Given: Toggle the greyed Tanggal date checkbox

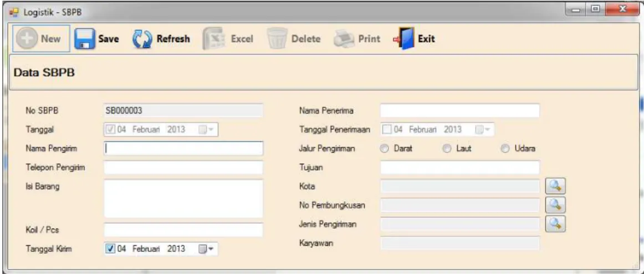Looking at the screenshot, I should (x=110, y=130).
